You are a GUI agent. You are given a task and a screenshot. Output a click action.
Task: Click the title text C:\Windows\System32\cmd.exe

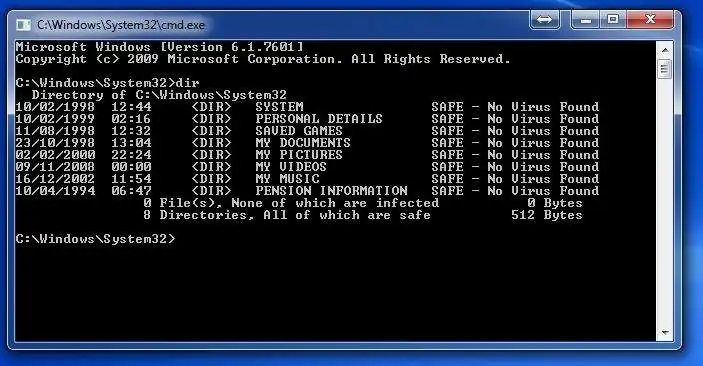pyautogui.click(x=121, y=25)
